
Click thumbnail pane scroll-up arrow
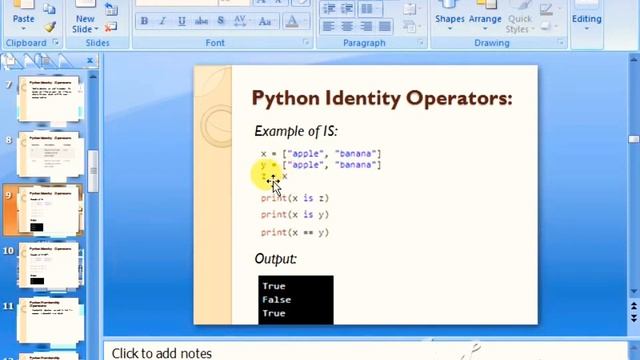tap(93, 77)
